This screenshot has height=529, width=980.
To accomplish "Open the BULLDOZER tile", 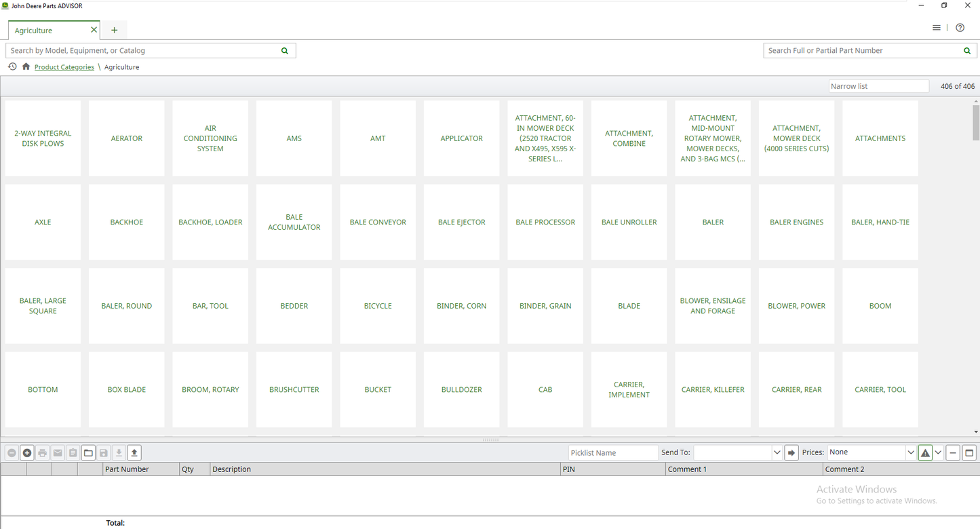I will coord(462,390).
